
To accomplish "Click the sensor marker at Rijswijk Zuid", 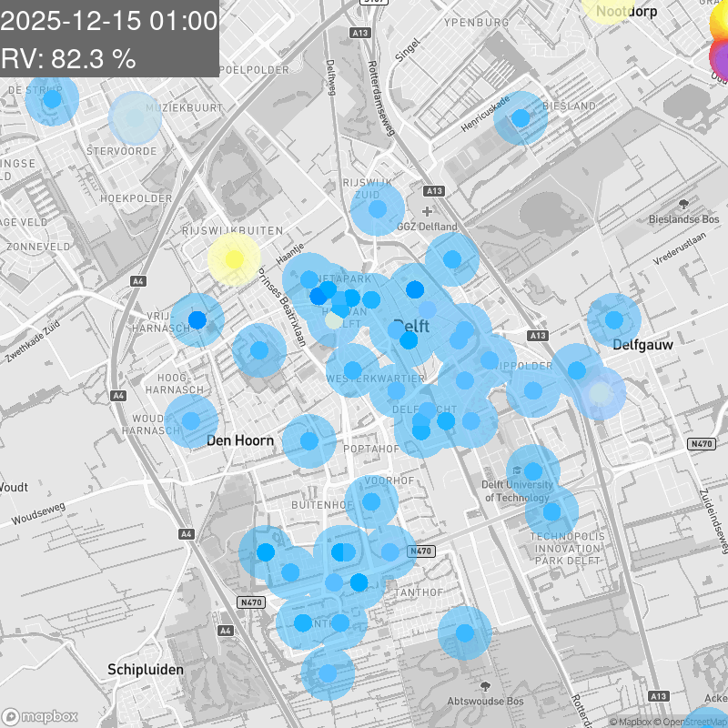I will coord(377,209).
